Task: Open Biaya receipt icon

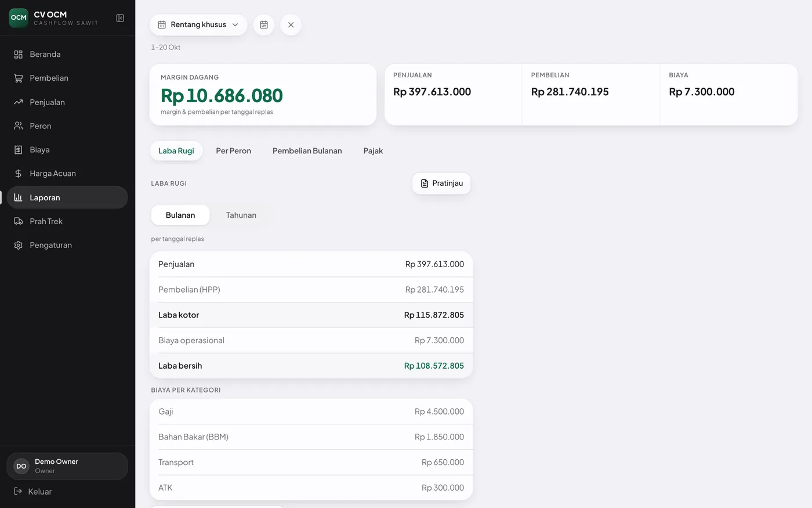Action: click(19, 150)
